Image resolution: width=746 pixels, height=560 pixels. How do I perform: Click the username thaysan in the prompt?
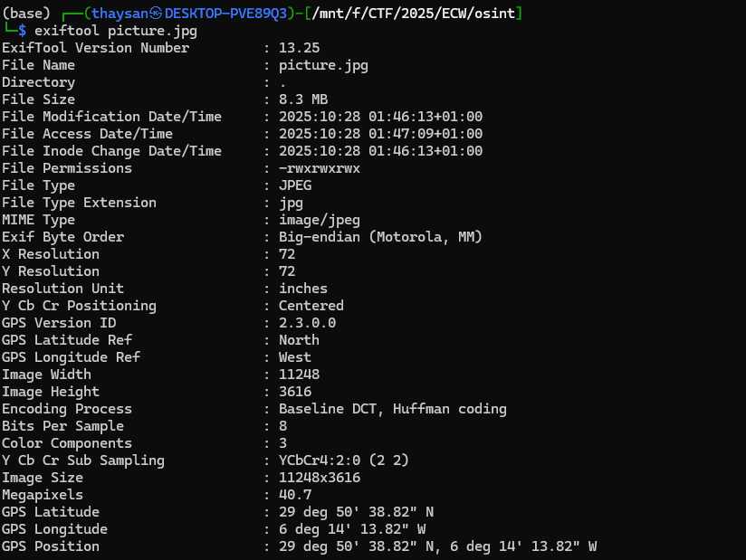[x=120, y=14]
